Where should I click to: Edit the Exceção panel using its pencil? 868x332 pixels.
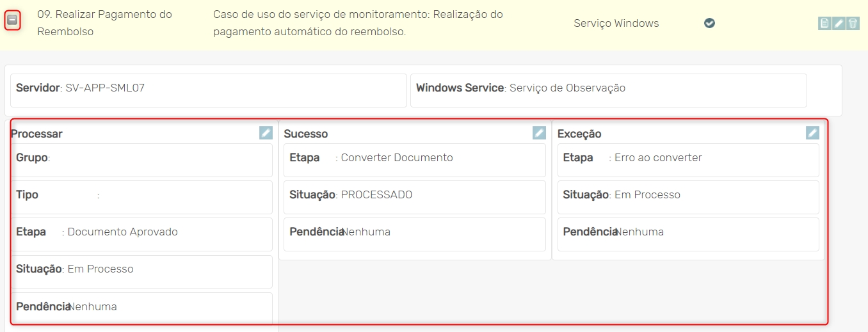(x=812, y=132)
